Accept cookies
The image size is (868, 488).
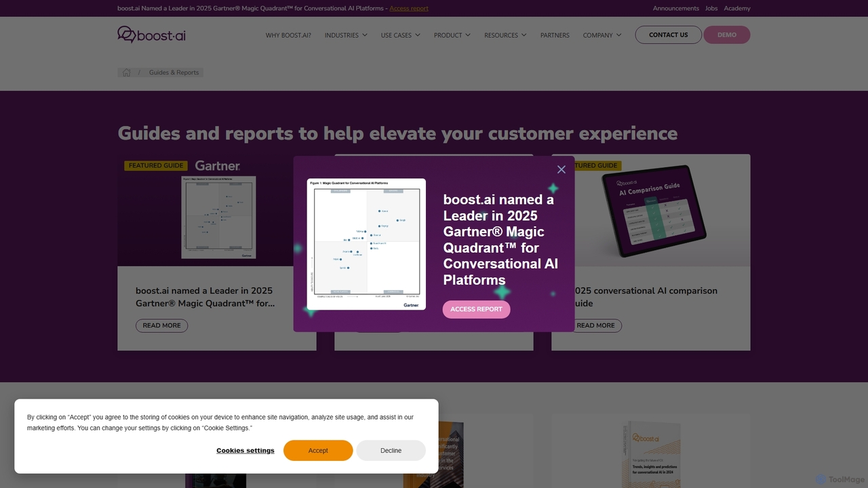(x=318, y=451)
